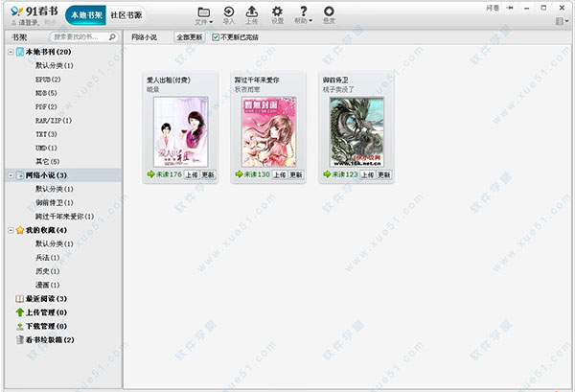This screenshot has width=575, height=392.
Task: Click green arrow under 爱人出租 (未读176)
Action: (150, 174)
